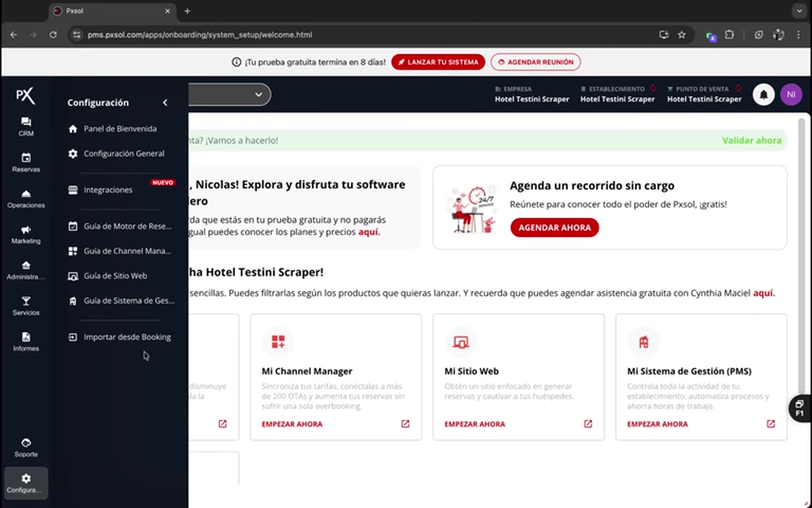This screenshot has height=508, width=812.
Task: Click the NI user avatar
Action: point(791,94)
